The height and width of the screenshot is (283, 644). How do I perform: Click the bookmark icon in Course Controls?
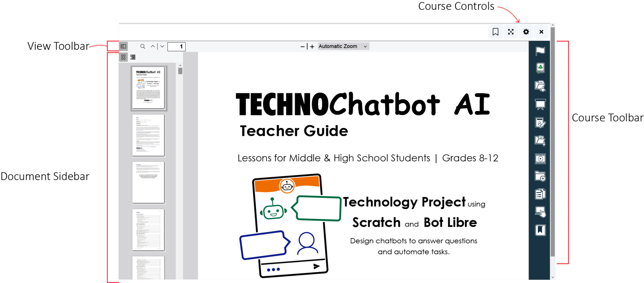496,32
